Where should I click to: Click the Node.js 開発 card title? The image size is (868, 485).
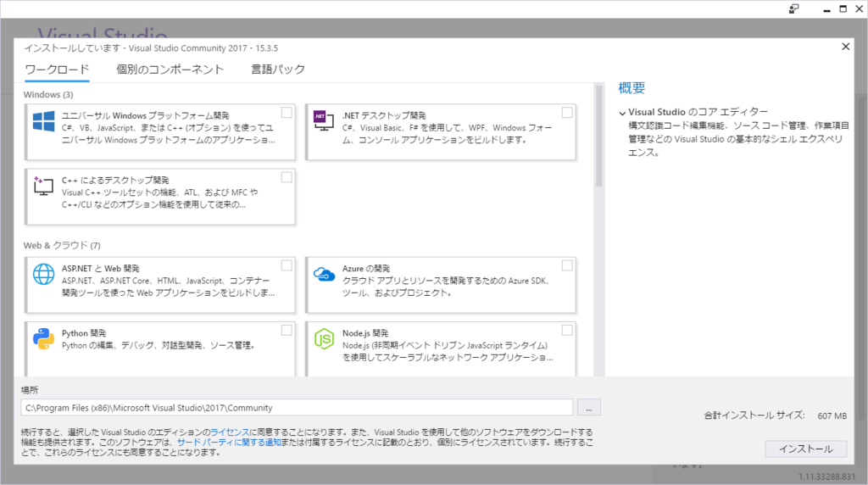365,333
